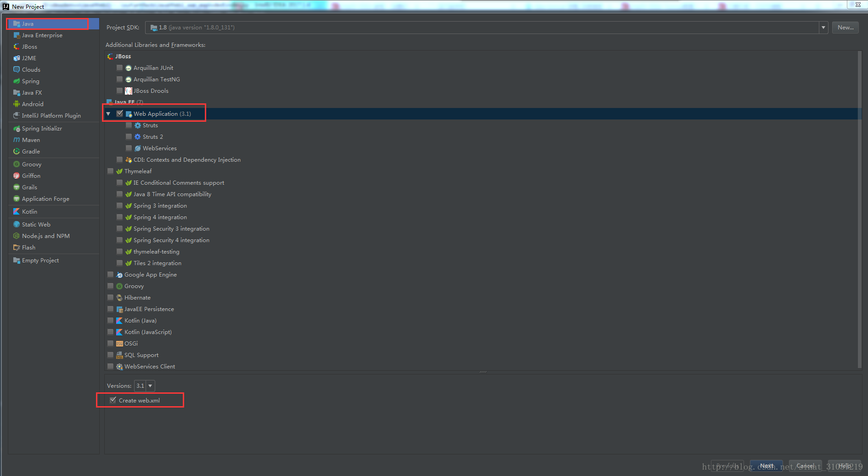Click the Help button
868x476 pixels.
coord(844,465)
